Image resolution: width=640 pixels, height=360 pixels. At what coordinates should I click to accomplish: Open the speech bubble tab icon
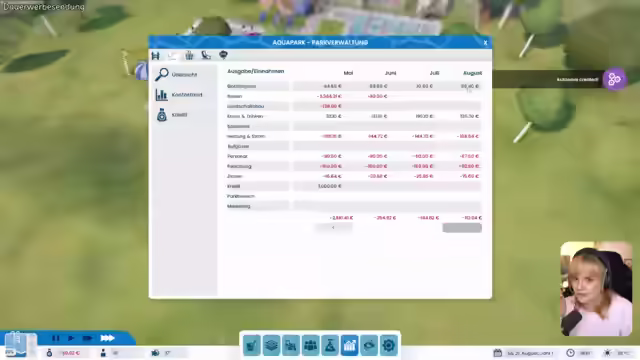(x=223, y=55)
